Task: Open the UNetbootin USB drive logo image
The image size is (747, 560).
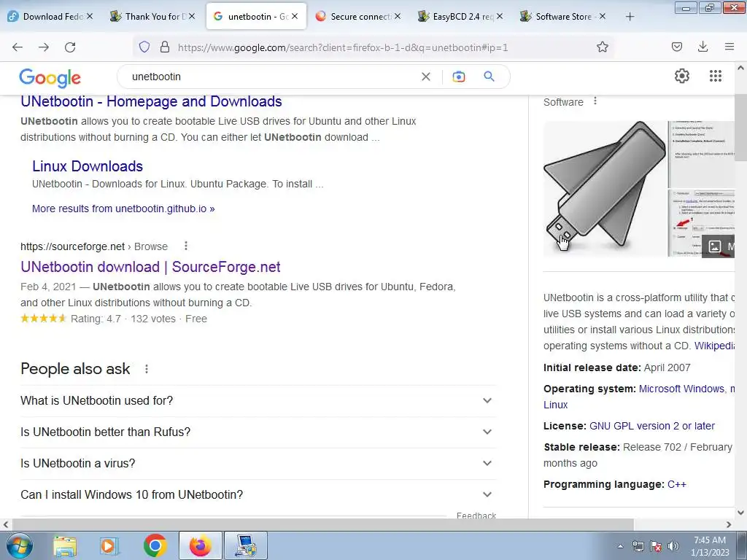Action: pos(605,189)
